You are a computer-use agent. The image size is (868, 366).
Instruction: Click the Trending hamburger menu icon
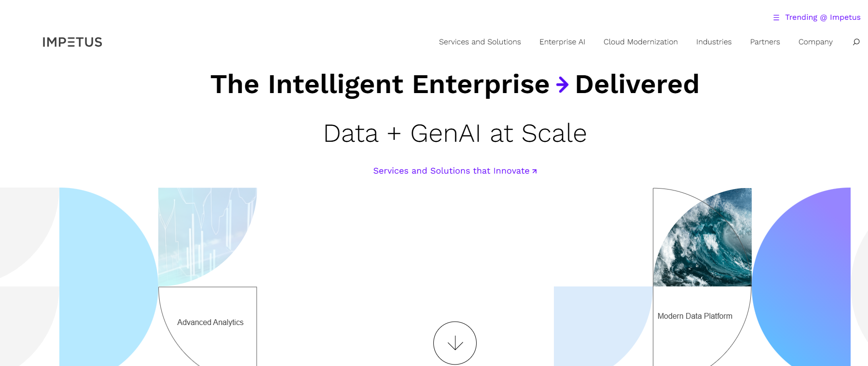click(776, 18)
